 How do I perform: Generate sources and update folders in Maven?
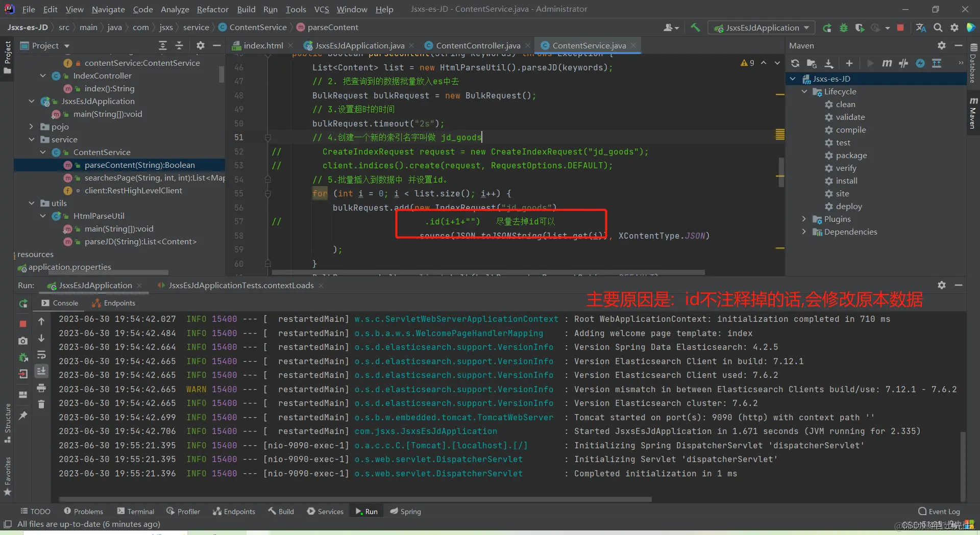tap(812, 63)
